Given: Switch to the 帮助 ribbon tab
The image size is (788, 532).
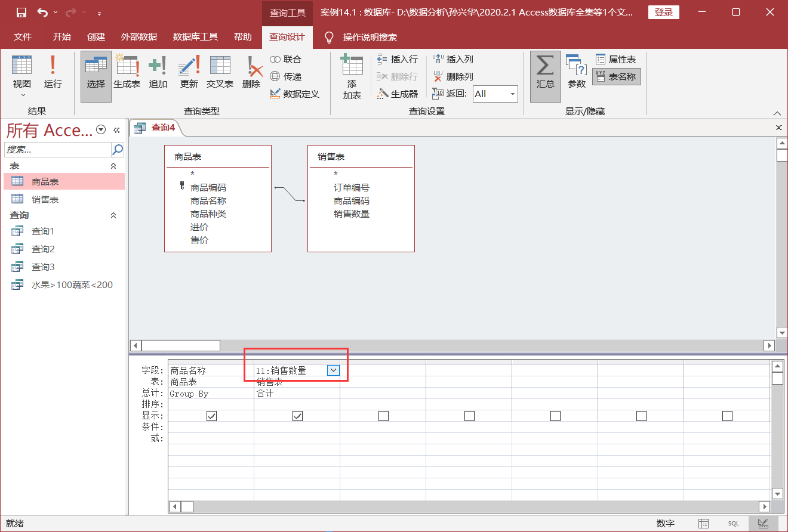Looking at the screenshot, I should [x=242, y=37].
